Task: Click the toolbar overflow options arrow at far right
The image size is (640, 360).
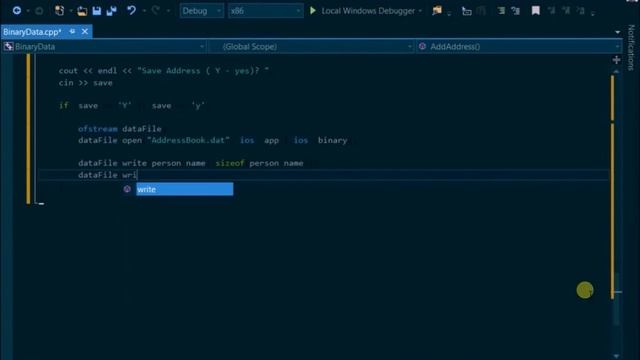Action: pyautogui.click(x=593, y=13)
